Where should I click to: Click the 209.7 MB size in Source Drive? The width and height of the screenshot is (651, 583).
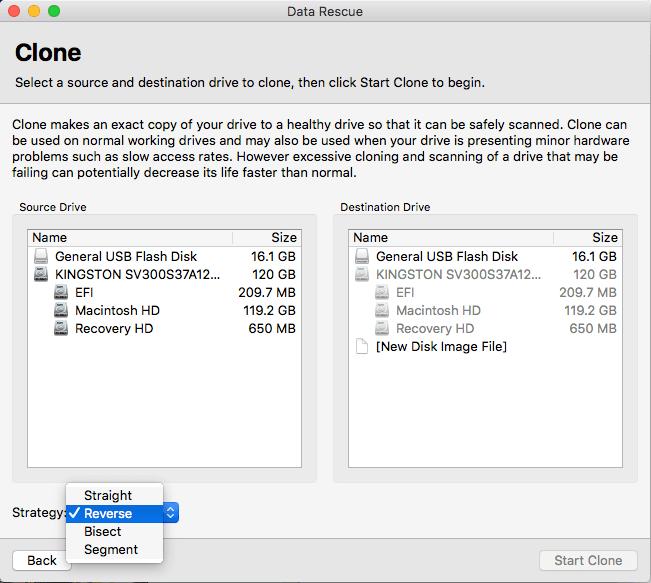[267, 292]
